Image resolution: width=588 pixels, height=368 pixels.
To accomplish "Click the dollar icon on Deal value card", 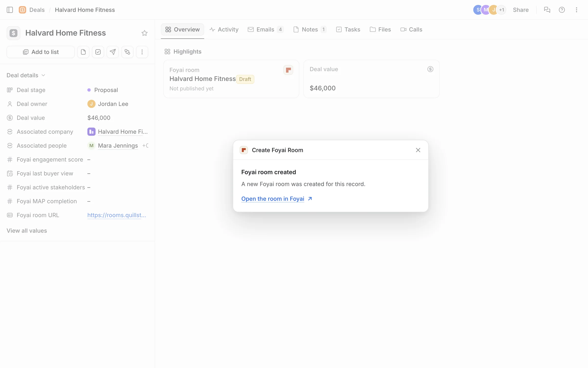I will pyautogui.click(x=430, y=69).
